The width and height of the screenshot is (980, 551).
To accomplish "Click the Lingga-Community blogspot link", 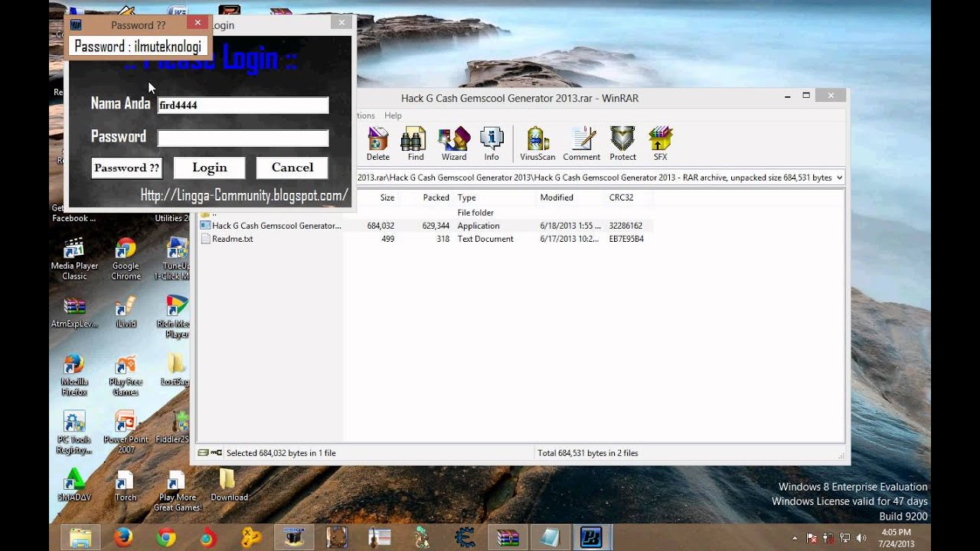I will (x=244, y=196).
